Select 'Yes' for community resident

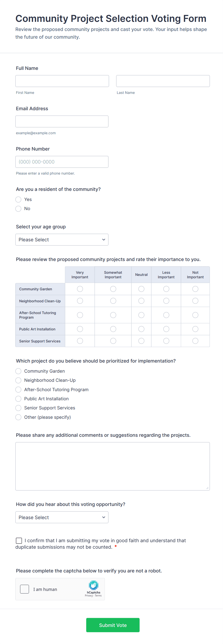(18, 199)
